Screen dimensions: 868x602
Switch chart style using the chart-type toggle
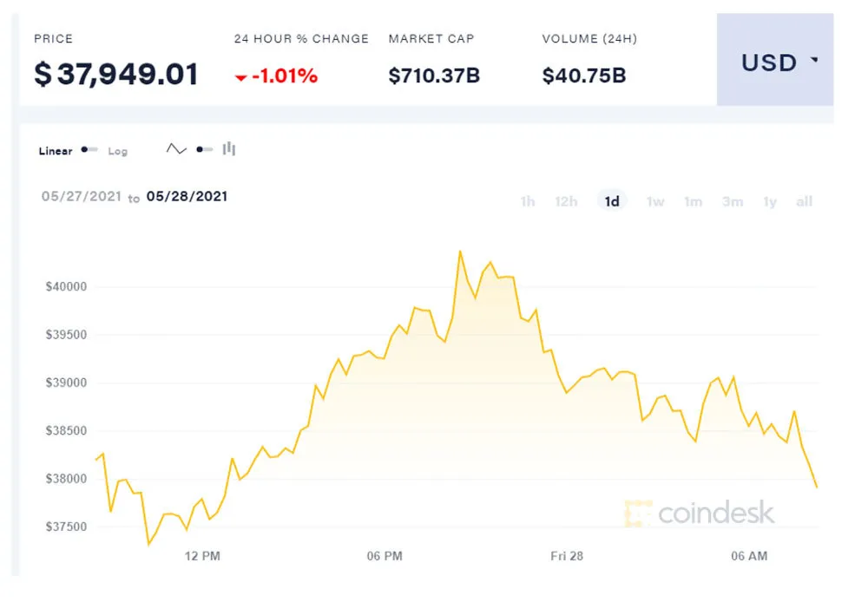pyautogui.click(x=205, y=149)
